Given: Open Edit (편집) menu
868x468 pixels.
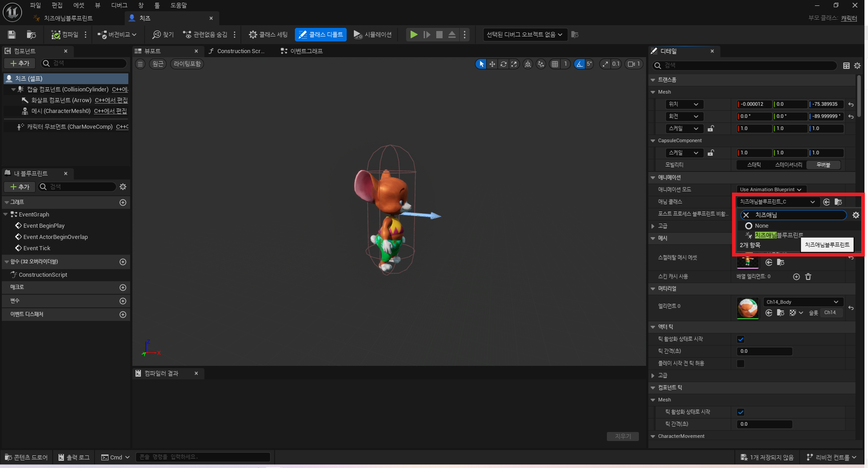Looking at the screenshot, I should pyautogui.click(x=57, y=5).
